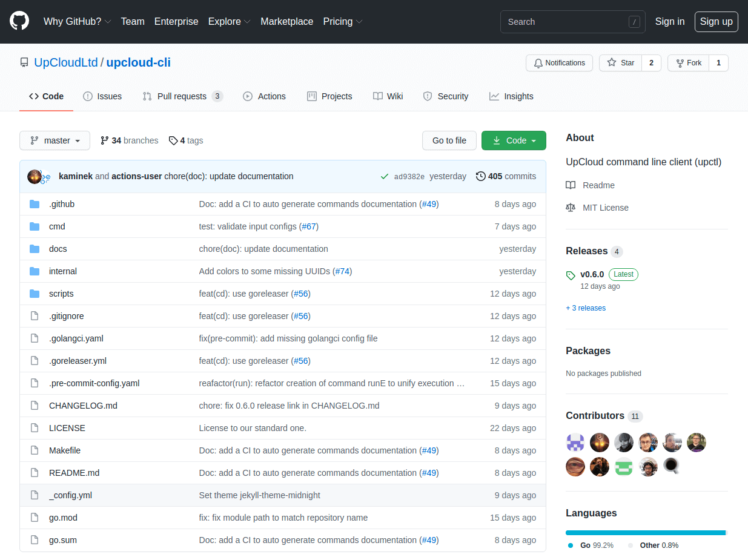The height and width of the screenshot is (560, 748).
Task: Click the Notifications button
Action: point(560,63)
